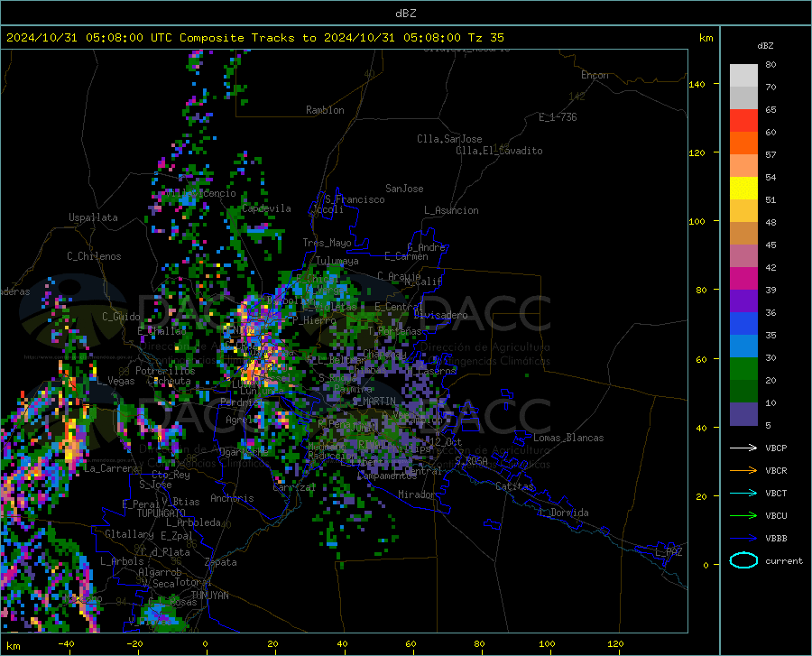Click the orange 60 dBZ legend swatch
This screenshot has height=656, width=812.
click(x=743, y=143)
